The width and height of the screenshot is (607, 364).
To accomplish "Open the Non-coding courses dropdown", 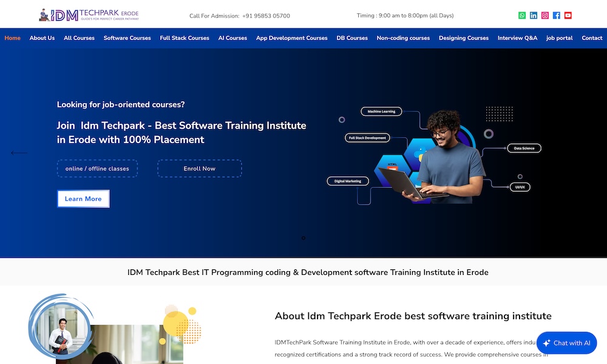I will pos(403,38).
